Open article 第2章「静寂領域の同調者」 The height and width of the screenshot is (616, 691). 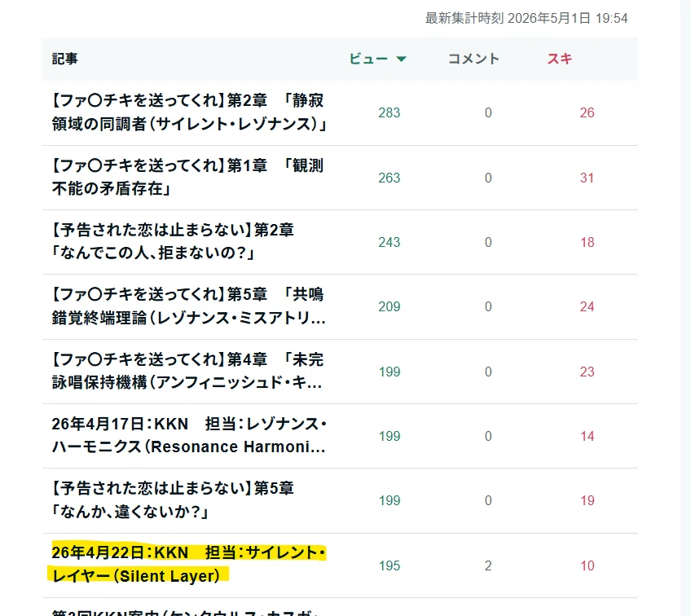click(189, 112)
